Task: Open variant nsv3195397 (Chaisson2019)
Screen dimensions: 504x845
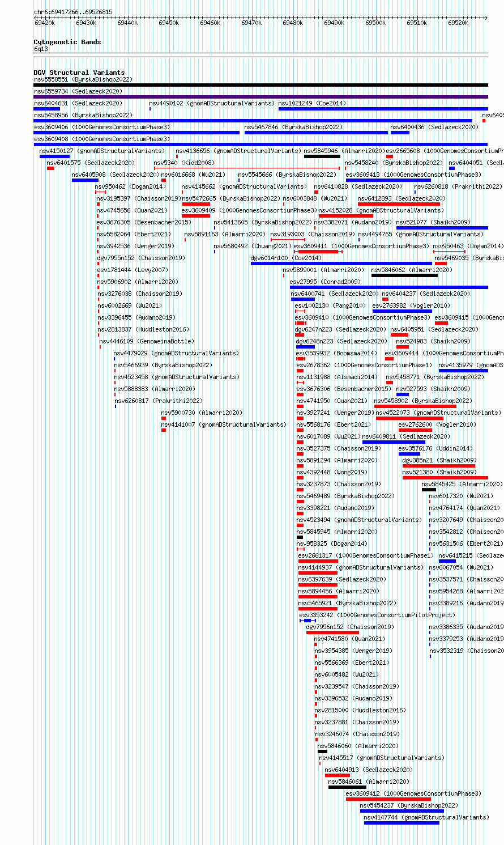Action: (139, 199)
